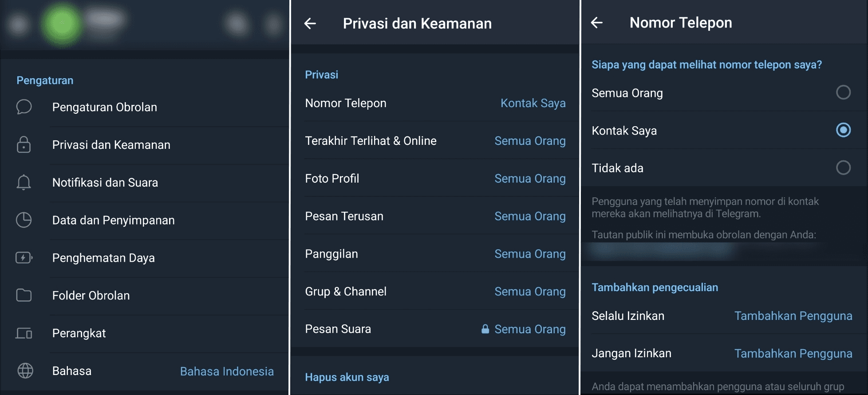Click the chat bubble icon for Pengaturan Obrolan
The image size is (868, 395).
pyautogui.click(x=24, y=107)
